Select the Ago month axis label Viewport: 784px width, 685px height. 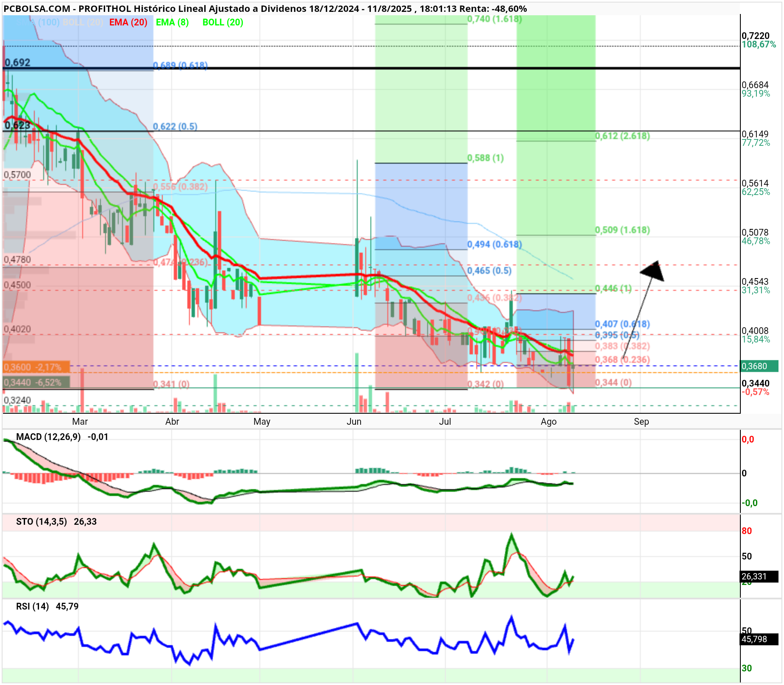pyautogui.click(x=549, y=421)
